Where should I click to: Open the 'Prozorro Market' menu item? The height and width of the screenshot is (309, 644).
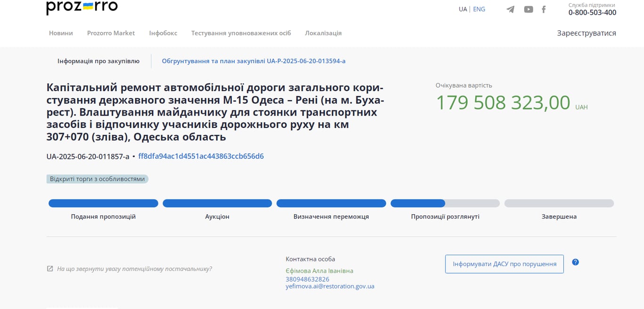(x=111, y=33)
